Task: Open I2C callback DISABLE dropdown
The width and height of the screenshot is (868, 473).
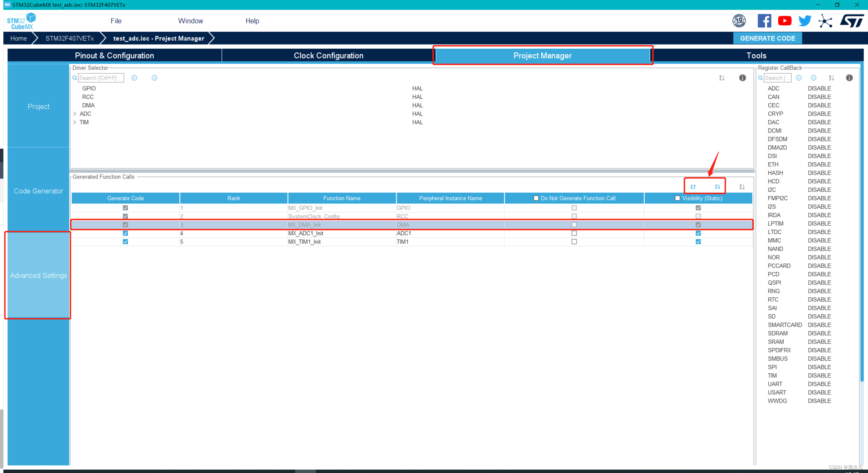Action: (x=819, y=190)
